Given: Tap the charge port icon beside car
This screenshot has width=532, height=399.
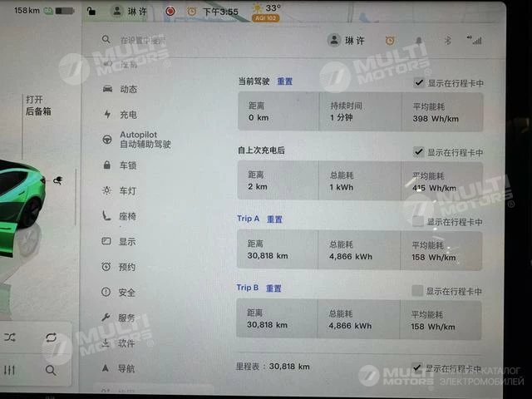Looking at the screenshot, I should click(57, 180).
